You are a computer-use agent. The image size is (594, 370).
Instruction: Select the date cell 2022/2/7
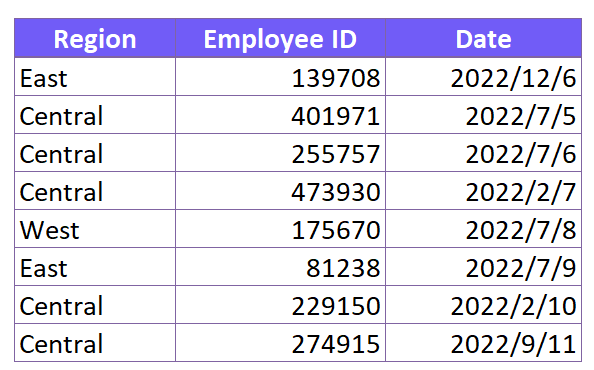coord(483,190)
